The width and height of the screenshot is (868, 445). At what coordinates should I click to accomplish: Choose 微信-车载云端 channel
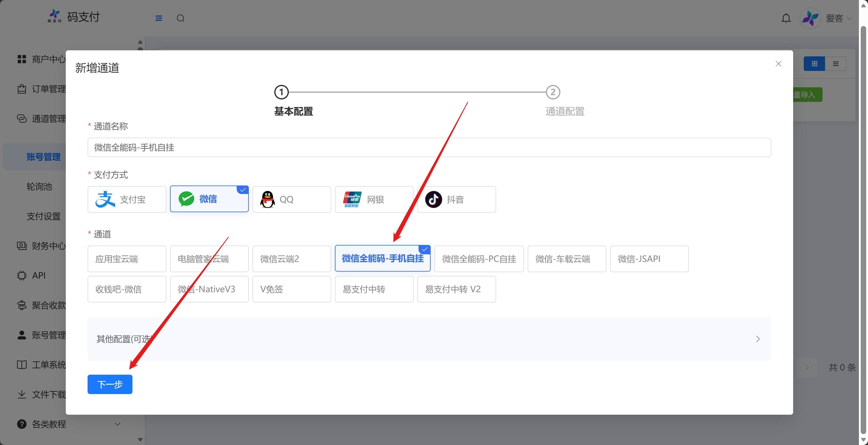pyautogui.click(x=567, y=259)
